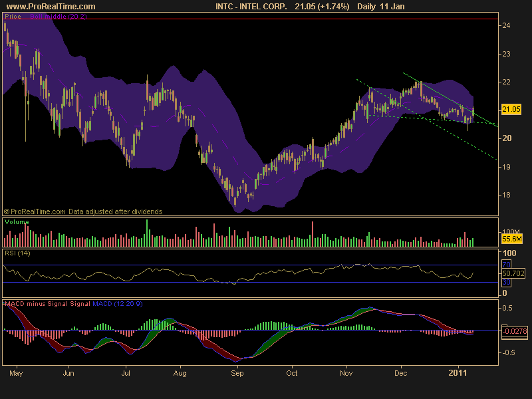Screen dimensions: 532x399
Task: Select the blue MACD (12 26 9) label
Action: 118,304
